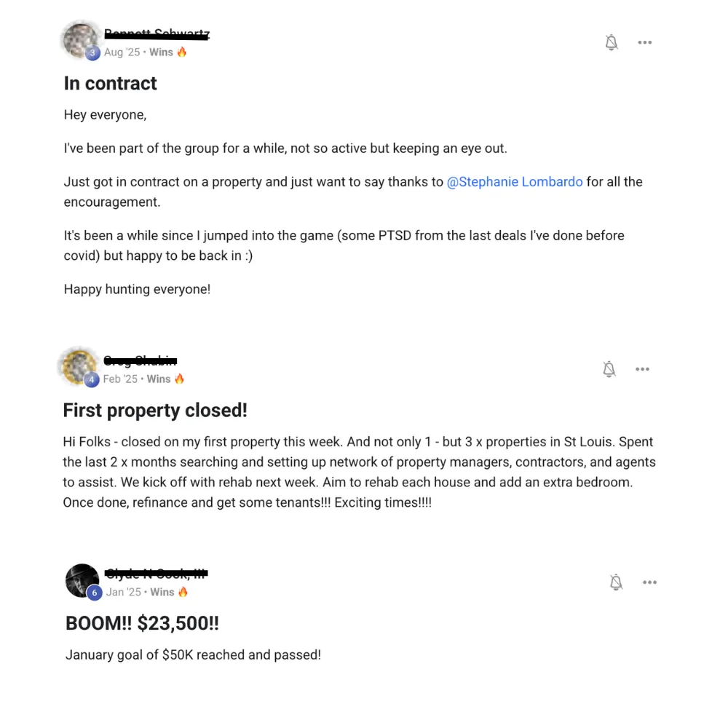This screenshot has width=728, height=728.
Task: Click the level 6 badge on third avatar
Action: click(95, 593)
